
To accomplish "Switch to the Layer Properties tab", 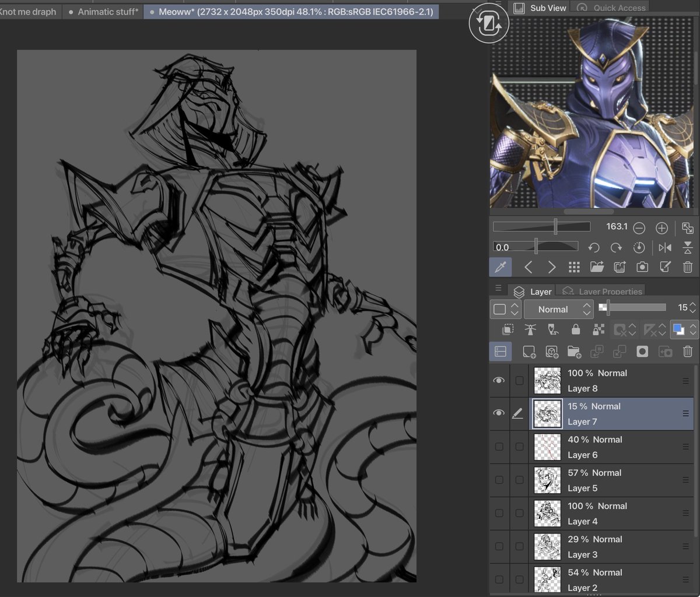I will pos(600,292).
